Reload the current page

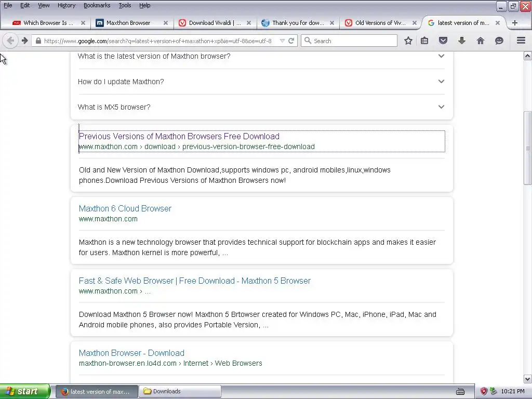pos(291,41)
